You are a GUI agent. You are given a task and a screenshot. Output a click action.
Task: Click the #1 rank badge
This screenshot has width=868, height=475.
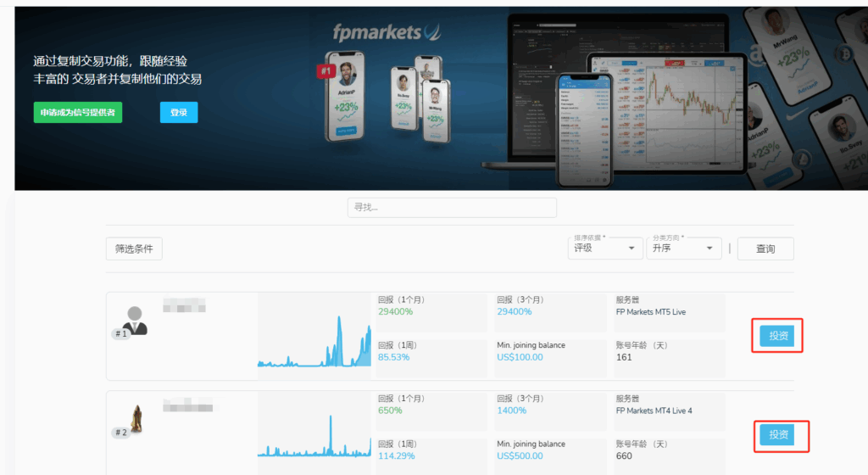(120, 333)
